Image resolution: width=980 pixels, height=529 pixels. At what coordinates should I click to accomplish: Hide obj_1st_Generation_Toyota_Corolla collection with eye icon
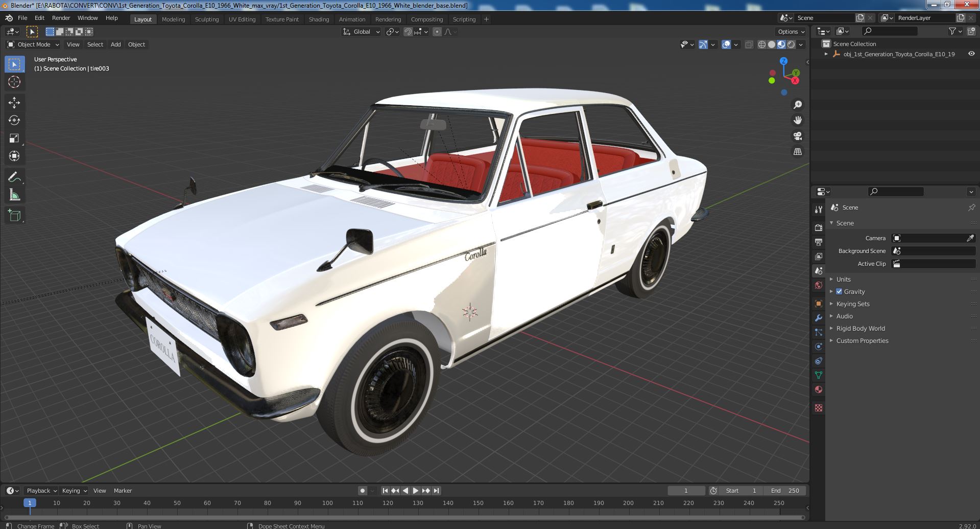click(971, 54)
